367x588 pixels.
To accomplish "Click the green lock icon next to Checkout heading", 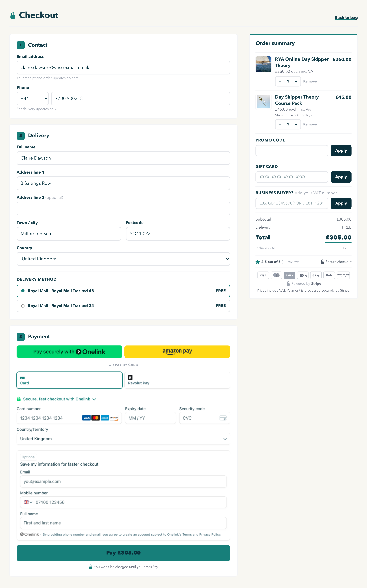I will coord(13,15).
